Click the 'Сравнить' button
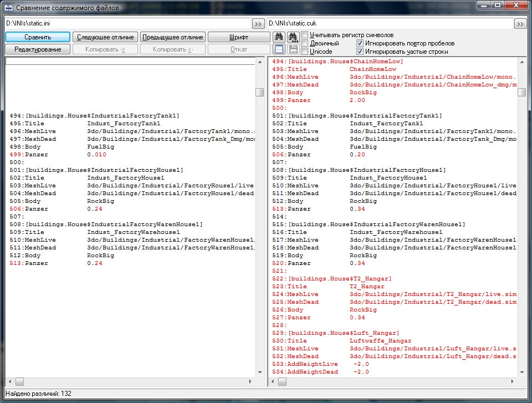Image resolution: width=532 pixels, height=403 pixels. [x=38, y=37]
